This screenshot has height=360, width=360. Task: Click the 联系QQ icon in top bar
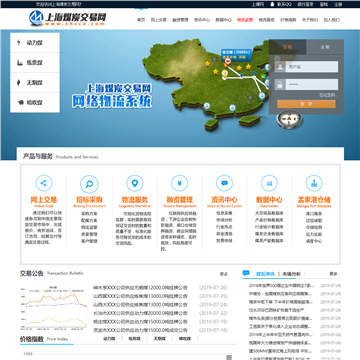point(272,4)
